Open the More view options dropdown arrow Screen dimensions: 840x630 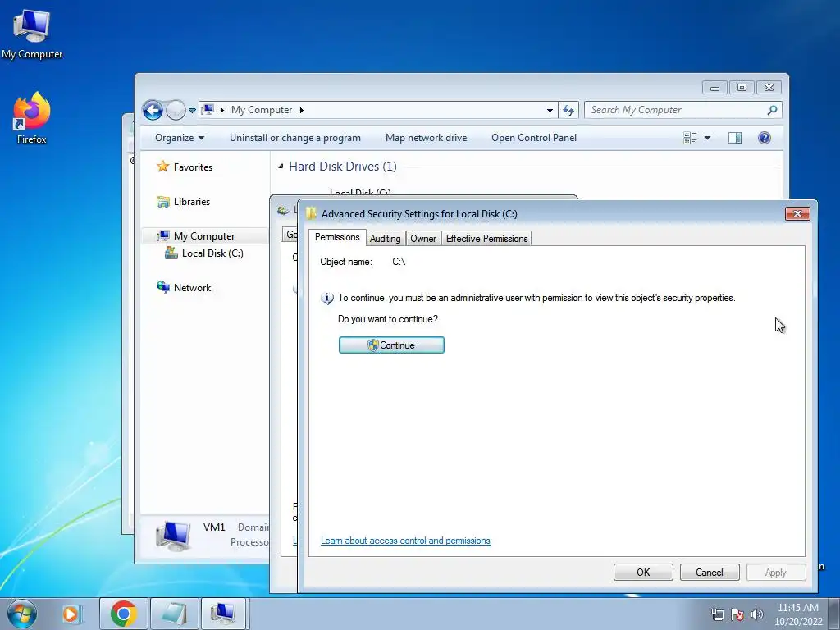[x=707, y=138]
